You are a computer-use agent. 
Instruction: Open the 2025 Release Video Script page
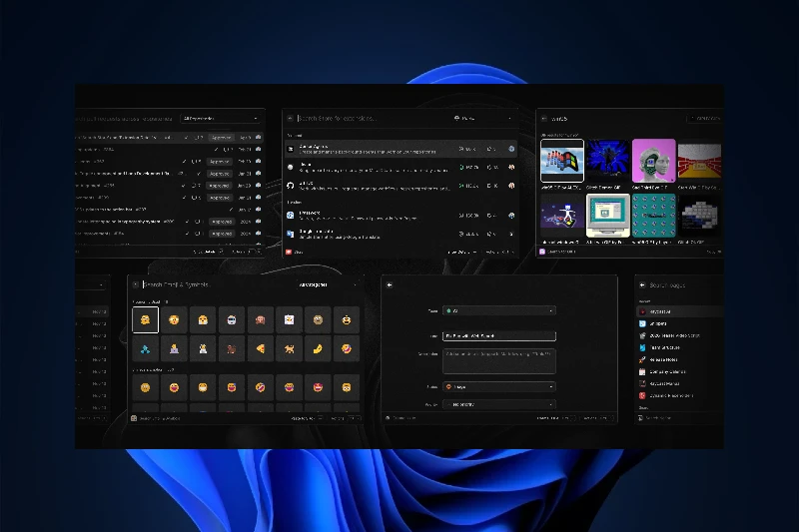(x=680, y=335)
